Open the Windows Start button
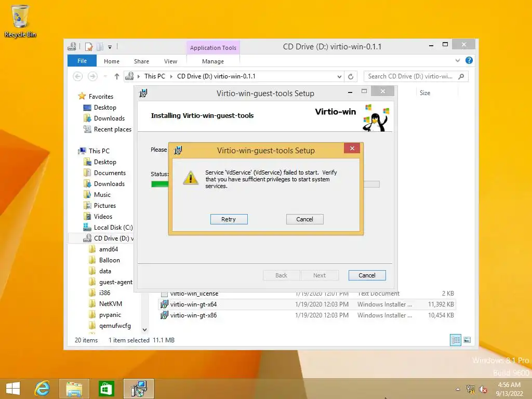Screen dimensions: 532x399 point(13,389)
